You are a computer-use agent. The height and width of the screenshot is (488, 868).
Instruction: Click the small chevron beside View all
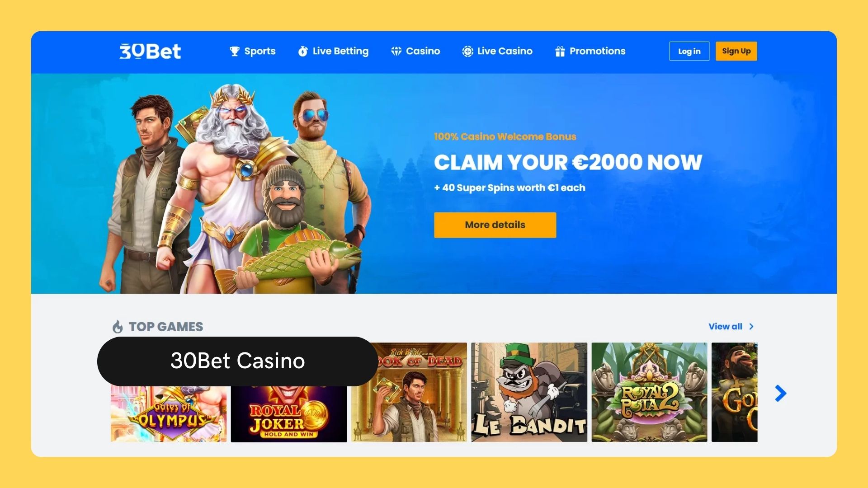coord(751,327)
